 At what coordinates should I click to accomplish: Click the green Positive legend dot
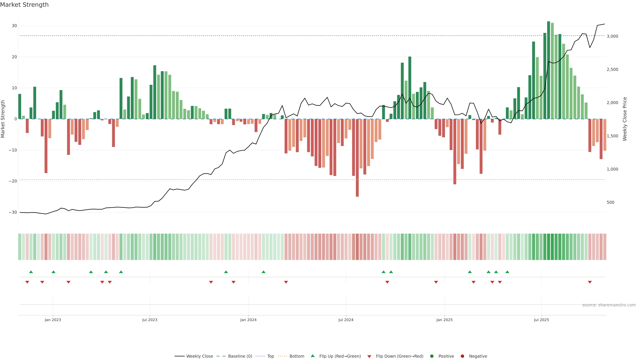[x=432, y=356]
